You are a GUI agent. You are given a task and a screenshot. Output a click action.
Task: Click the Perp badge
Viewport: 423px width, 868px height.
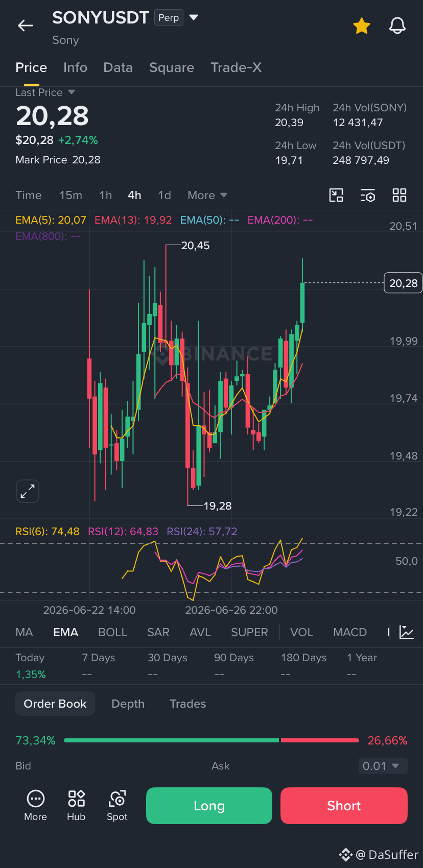pos(169,17)
